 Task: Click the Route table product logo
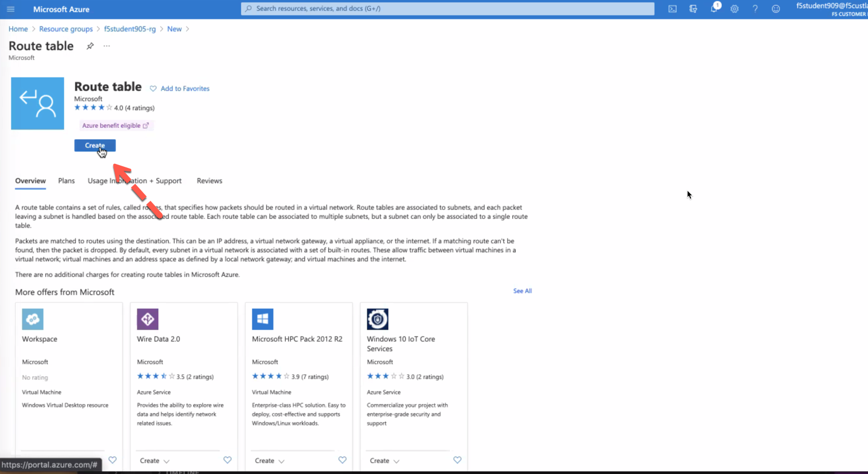coord(37,103)
